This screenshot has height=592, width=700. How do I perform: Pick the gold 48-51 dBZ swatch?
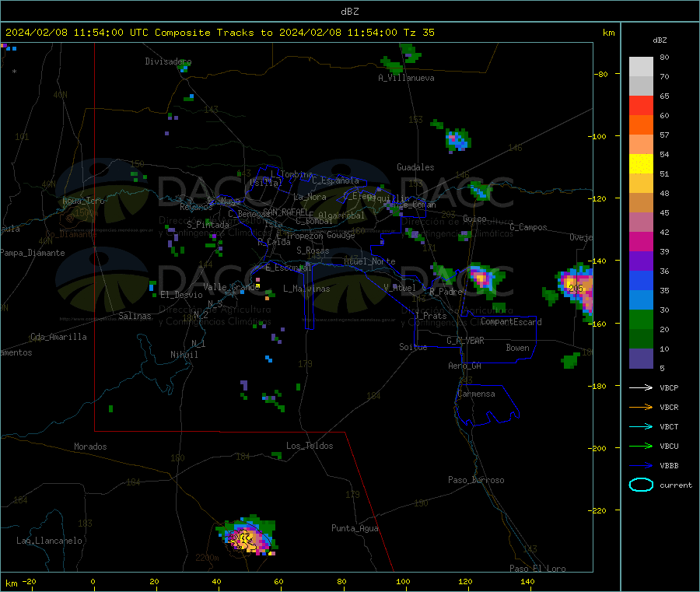(641, 183)
